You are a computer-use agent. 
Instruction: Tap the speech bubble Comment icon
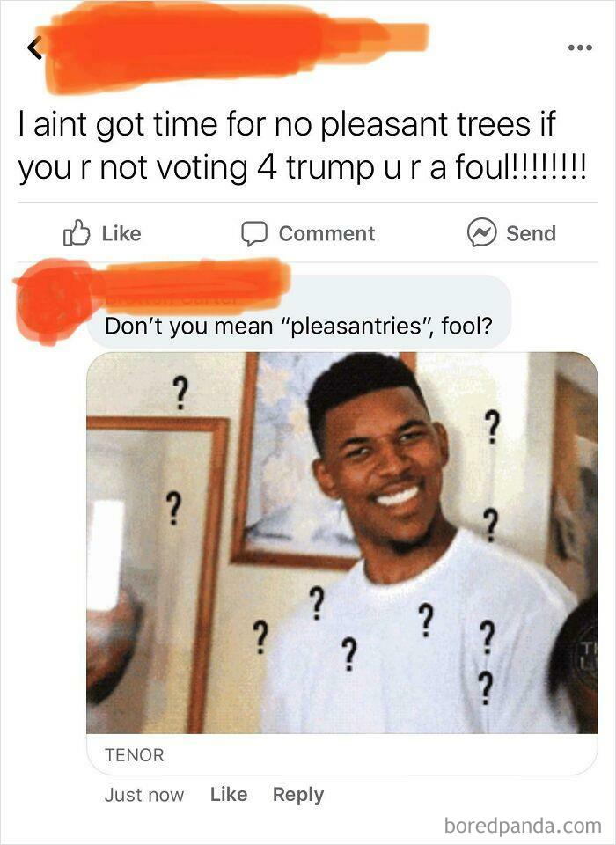[253, 234]
